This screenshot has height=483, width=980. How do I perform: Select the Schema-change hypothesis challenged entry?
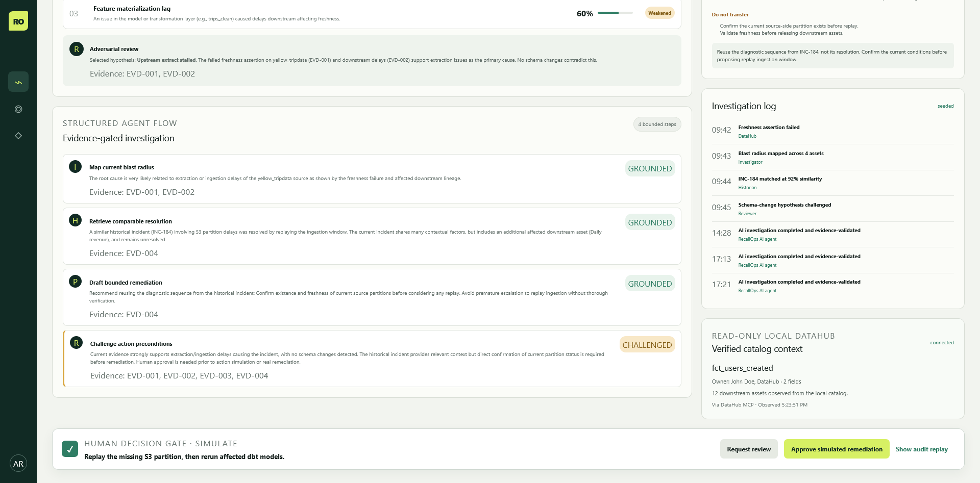[x=832, y=209]
